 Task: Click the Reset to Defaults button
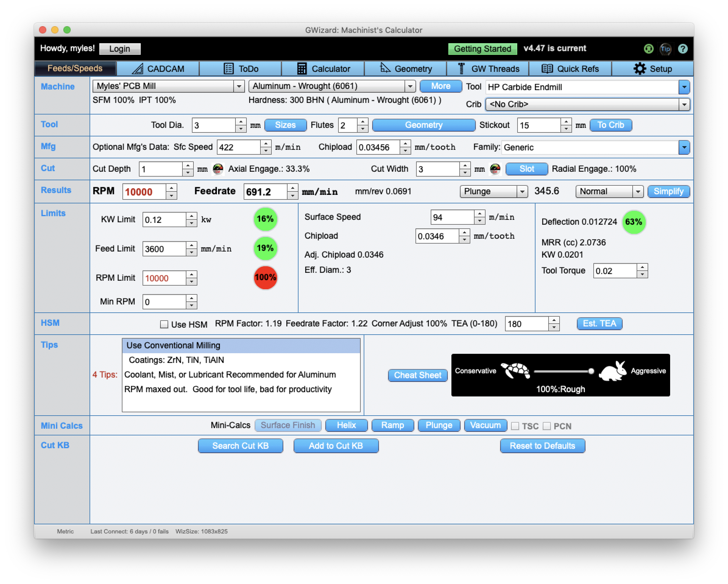[542, 445]
